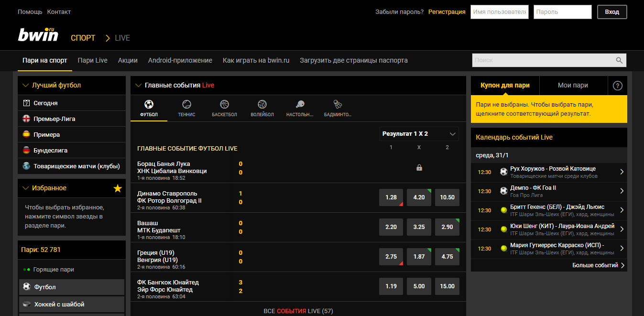Focus the Пароль input field

click(x=562, y=12)
